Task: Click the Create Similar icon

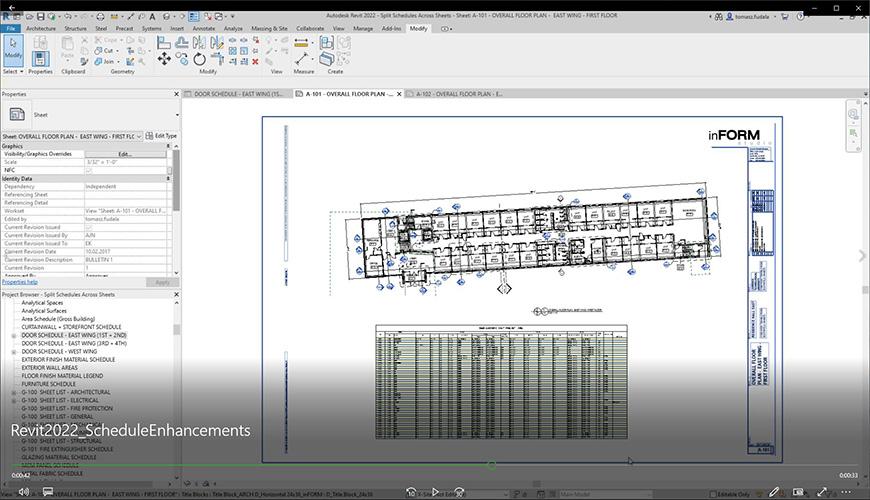Action: pos(326,59)
